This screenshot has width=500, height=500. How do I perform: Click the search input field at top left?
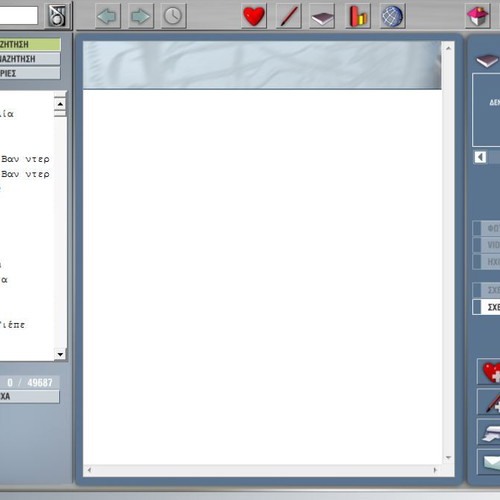pos(19,15)
